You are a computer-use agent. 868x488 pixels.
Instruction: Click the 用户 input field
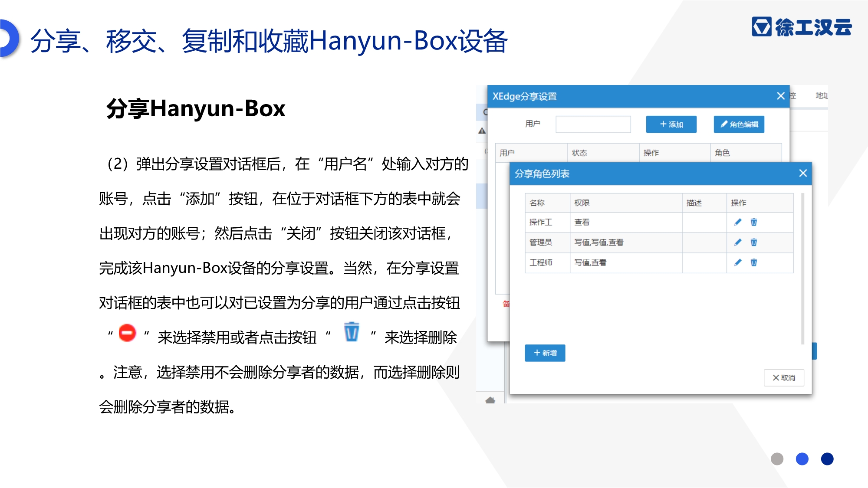[593, 124]
